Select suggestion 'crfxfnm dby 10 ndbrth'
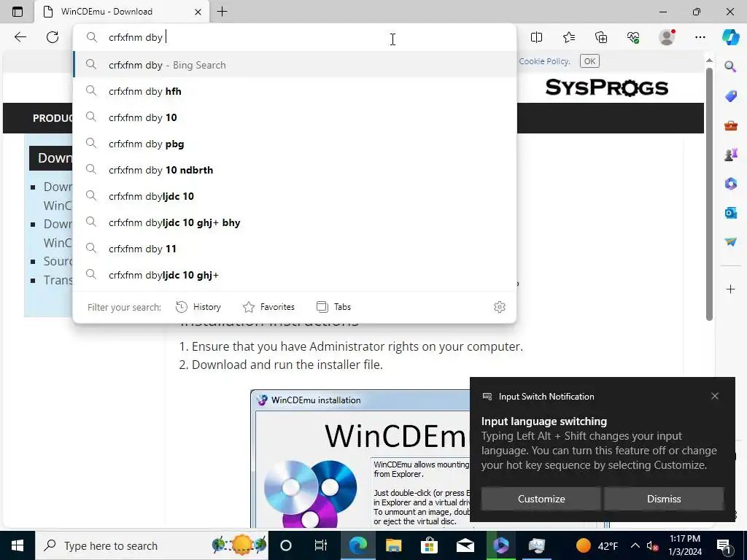Screen dimensions: 747x560 295,169
